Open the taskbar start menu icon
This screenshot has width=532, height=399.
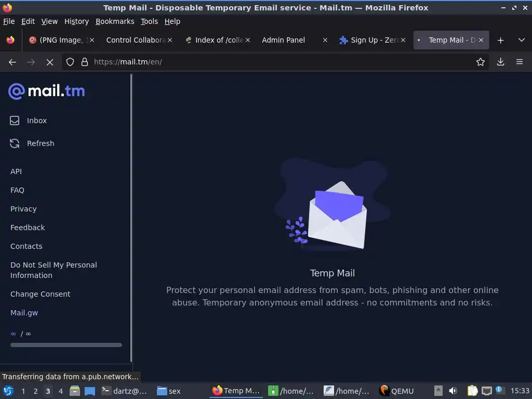click(x=8, y=391)
